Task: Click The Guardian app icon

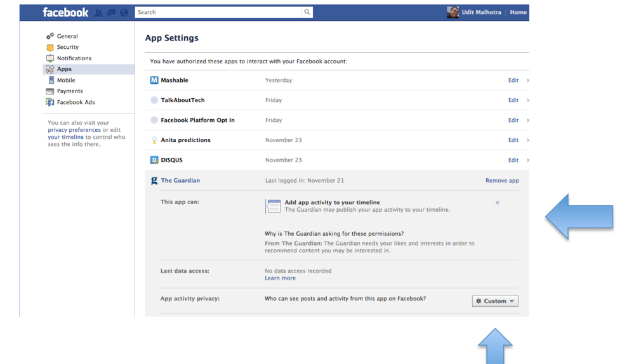Action: click(154, 180)
